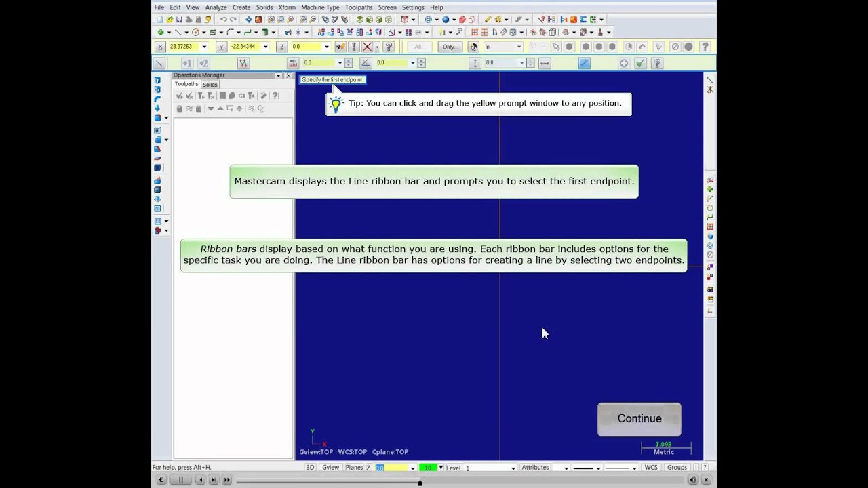
Task: Click the green plus Create Point icon
Action: click(161, 32)
